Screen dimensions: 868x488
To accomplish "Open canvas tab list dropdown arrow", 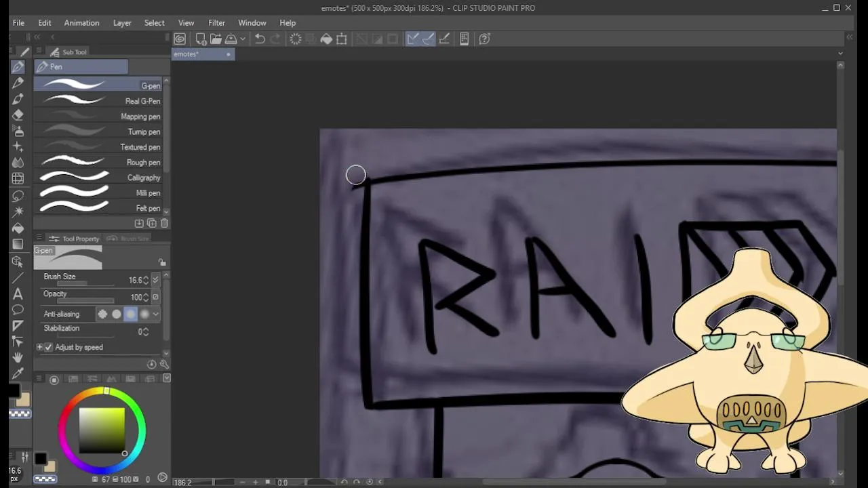I will click(x=840, y=54).
